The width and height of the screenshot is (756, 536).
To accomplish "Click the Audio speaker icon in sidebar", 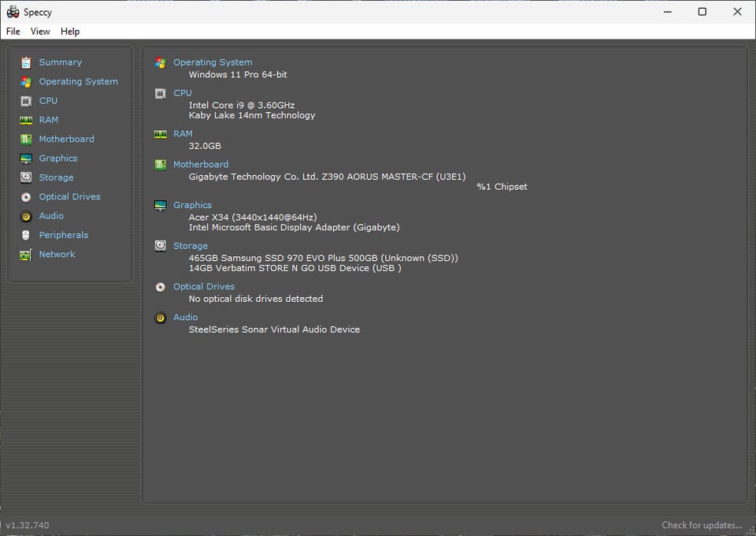I will 26,216.
